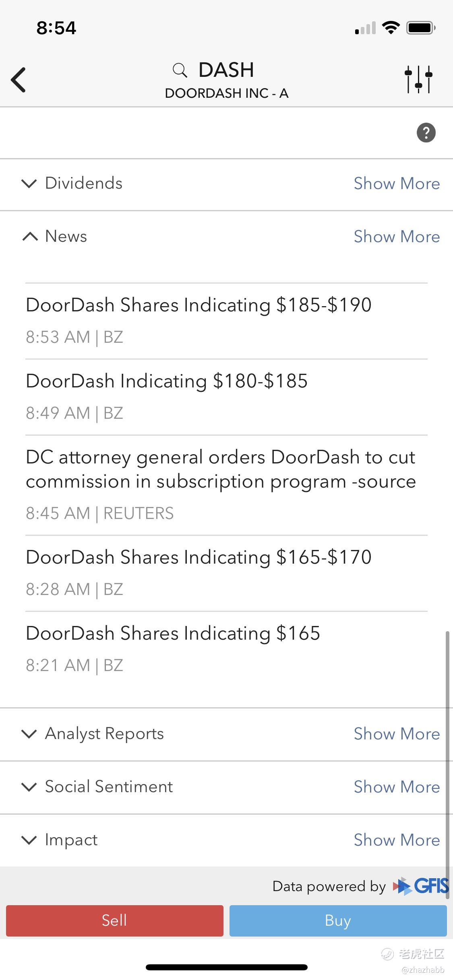The width and height of the screenshot is (453, 980).
Task: Open the sliders settings icon
Action: 418,79
